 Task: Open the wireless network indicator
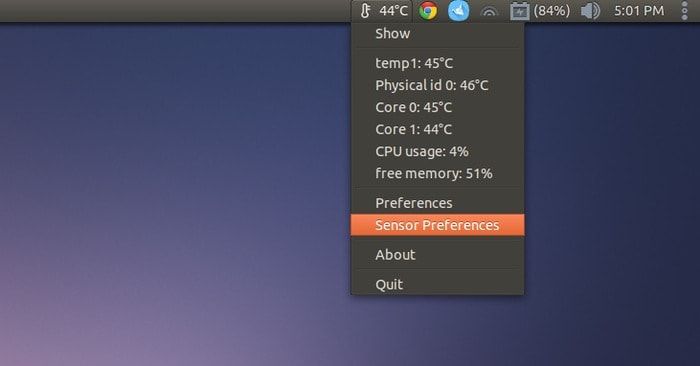point(489,11)
